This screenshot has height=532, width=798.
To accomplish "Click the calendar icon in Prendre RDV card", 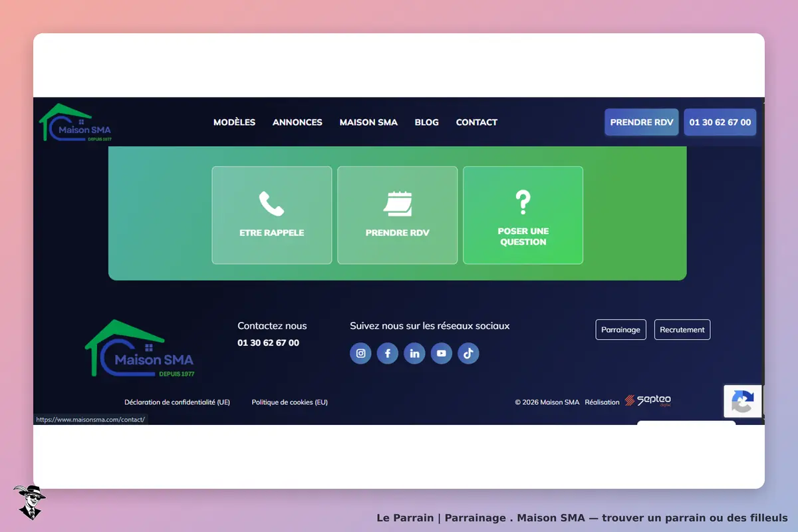I will click(398, 203).
